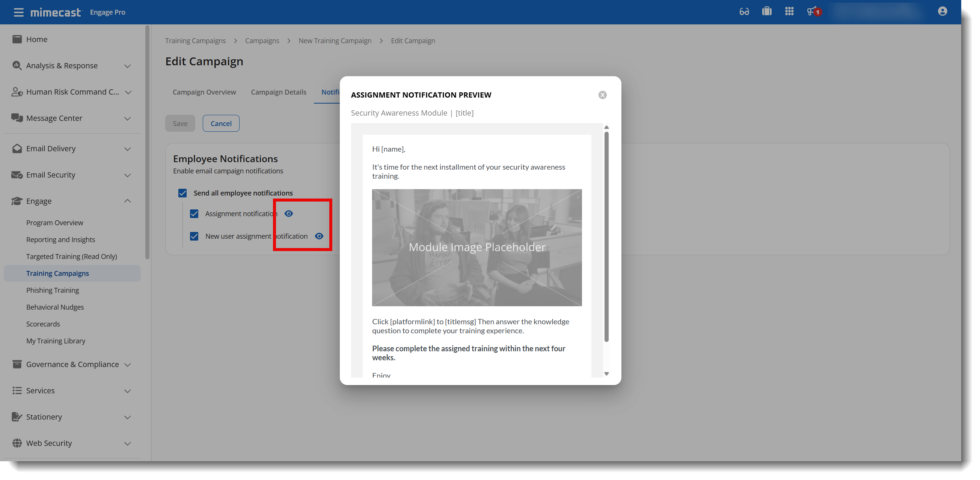
Task: Open the hamburger navigation menu
Action: pyautogui.click(x=18, y=12)
